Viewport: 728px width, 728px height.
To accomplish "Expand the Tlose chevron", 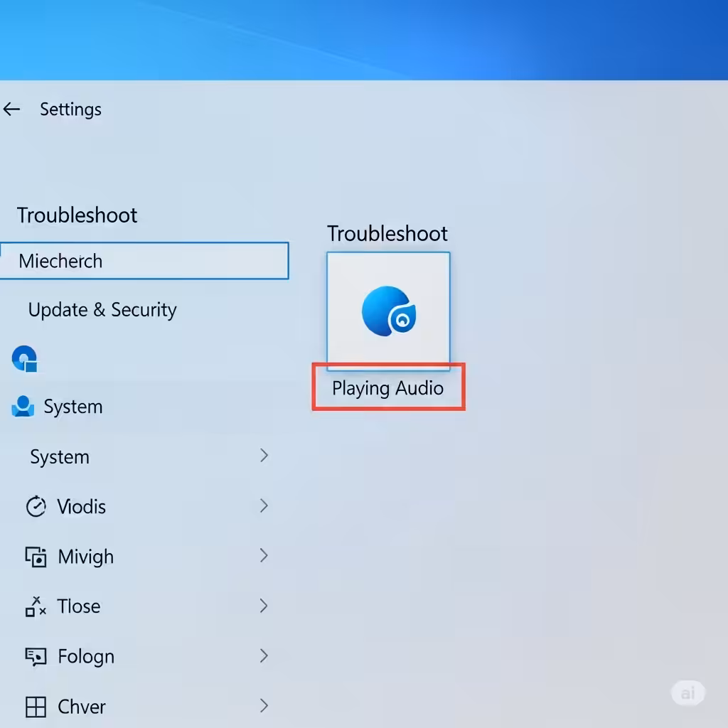I will (264, 606).
